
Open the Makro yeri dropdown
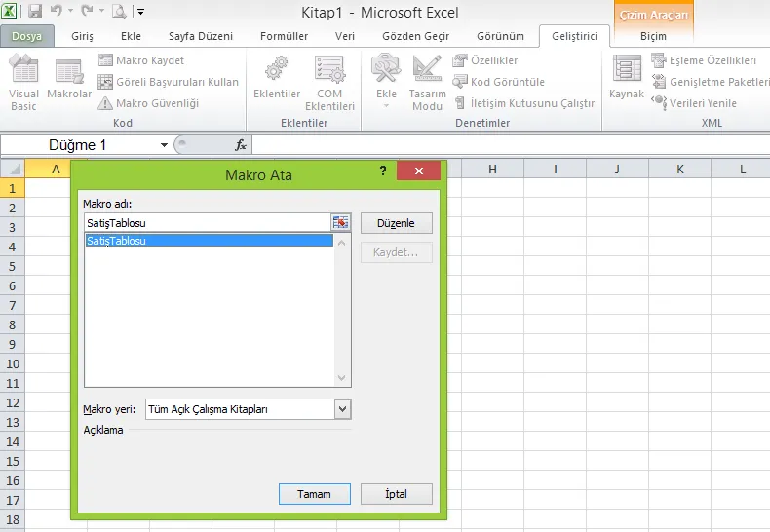(x=342, y=410)
